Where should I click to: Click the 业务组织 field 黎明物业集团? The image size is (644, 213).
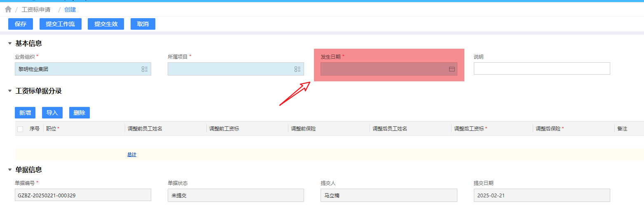83,69
